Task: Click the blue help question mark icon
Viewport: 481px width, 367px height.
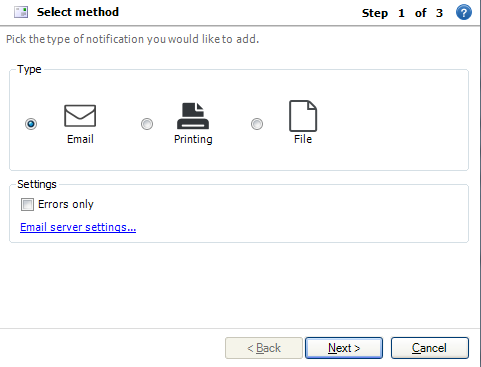Action: (x=464, y=13)
